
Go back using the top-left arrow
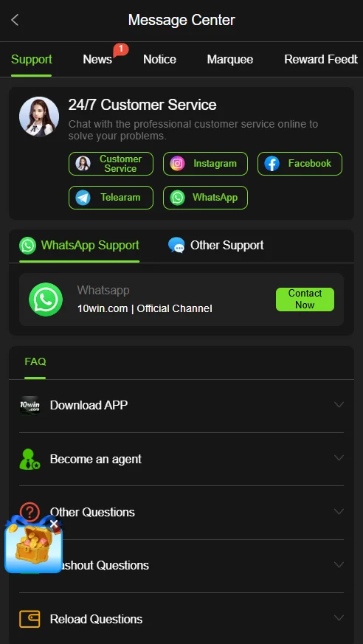pos(15,20)
